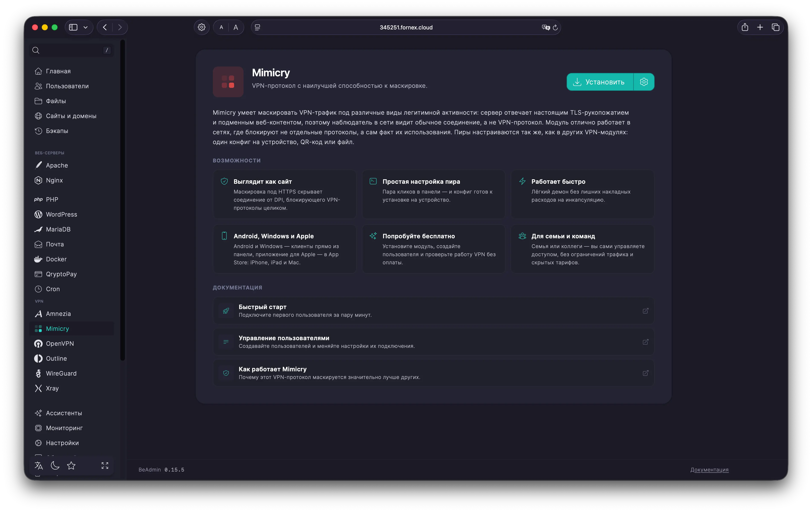Click the WireGuard logo icon
This screenshot has width=812, height=512.
tap(38, 373)
